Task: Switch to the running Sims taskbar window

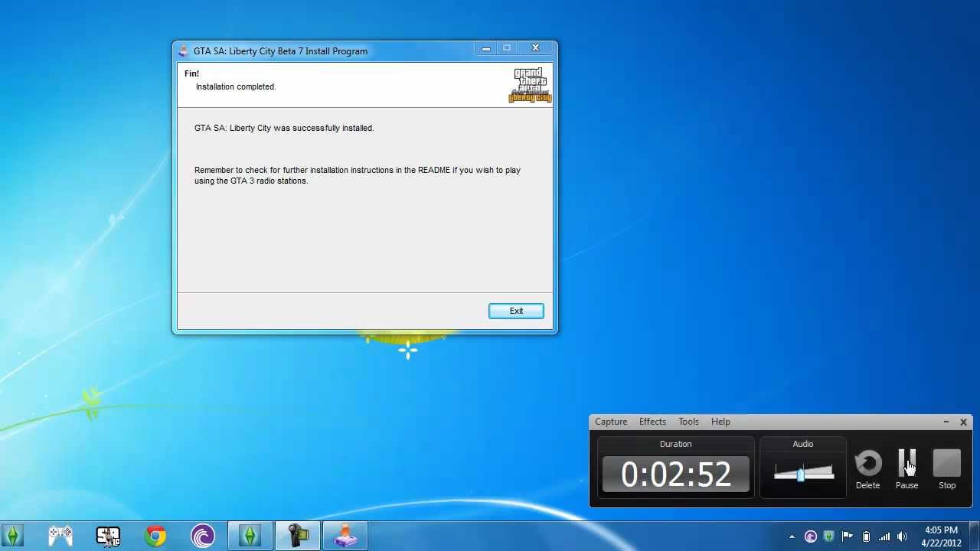Action: pyautogui.click(x=250, y=536)
